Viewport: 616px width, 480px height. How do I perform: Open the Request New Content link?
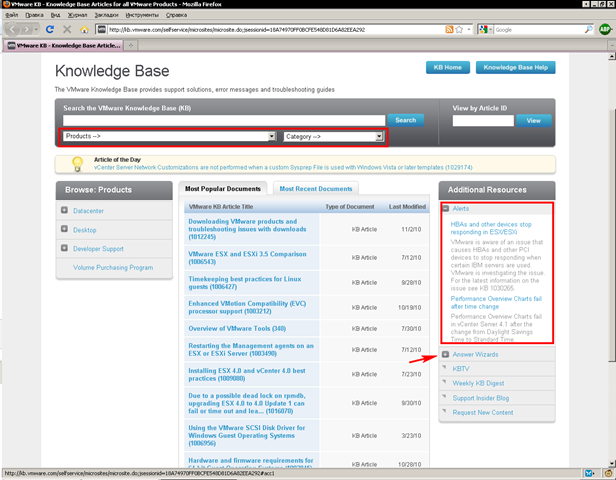click(483, 412)
